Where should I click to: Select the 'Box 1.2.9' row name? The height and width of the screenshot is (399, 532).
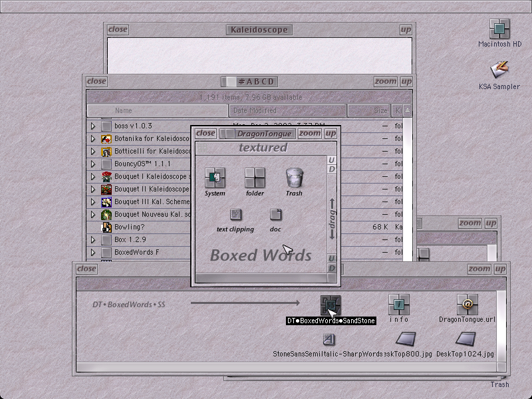(130, 240)
